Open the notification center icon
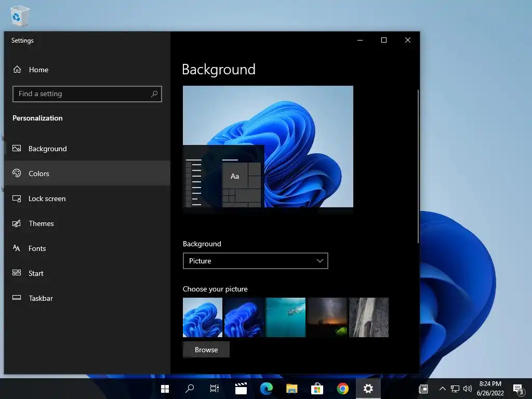 [518, 389]
